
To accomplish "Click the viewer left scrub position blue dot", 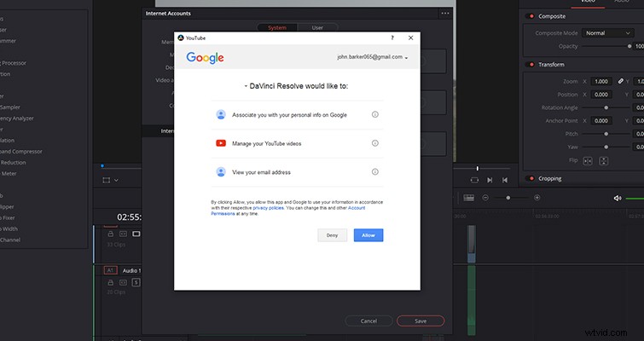I will click(102, 166).
